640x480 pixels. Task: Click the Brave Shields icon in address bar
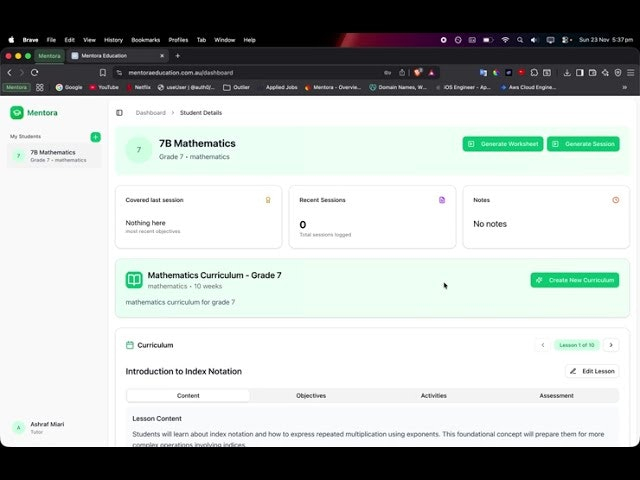(x=418, y=72)
